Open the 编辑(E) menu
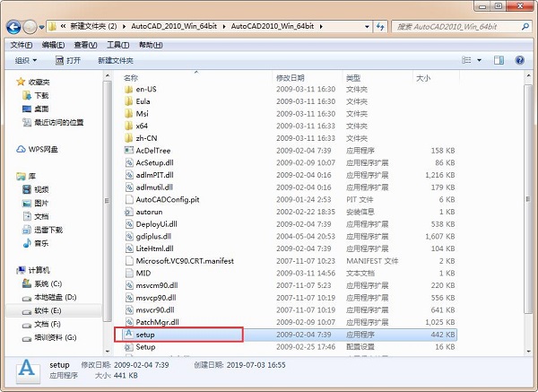 (x=53, y=45)
